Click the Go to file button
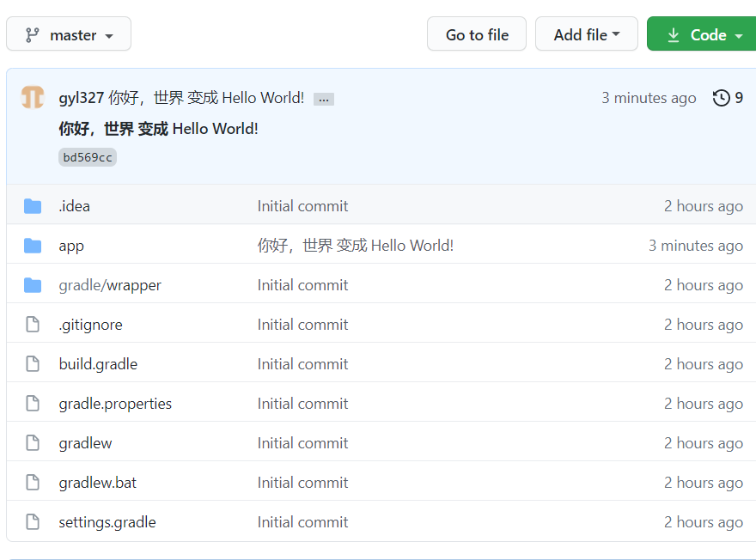 (476, 33)
